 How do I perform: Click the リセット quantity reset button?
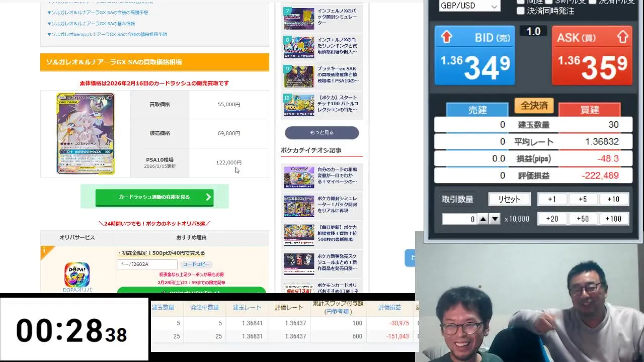click(x=509, y=199)
